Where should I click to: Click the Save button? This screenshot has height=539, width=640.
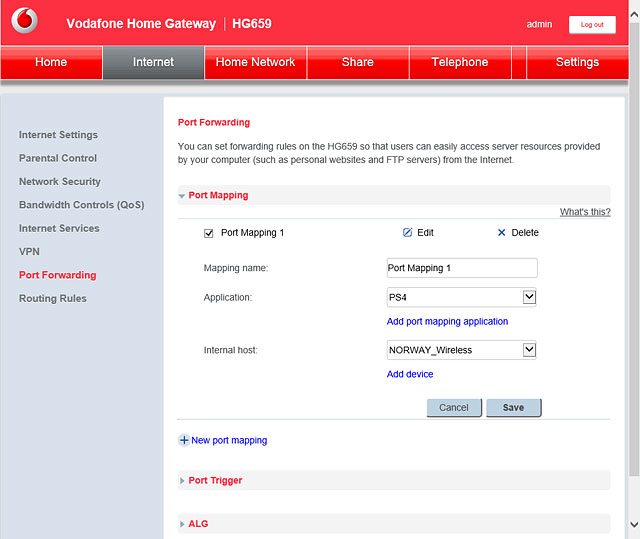(513, 408)
